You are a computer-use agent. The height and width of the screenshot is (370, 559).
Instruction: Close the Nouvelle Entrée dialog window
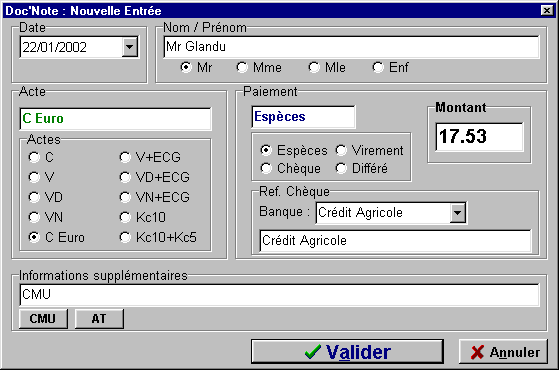(x=547, y=10)
